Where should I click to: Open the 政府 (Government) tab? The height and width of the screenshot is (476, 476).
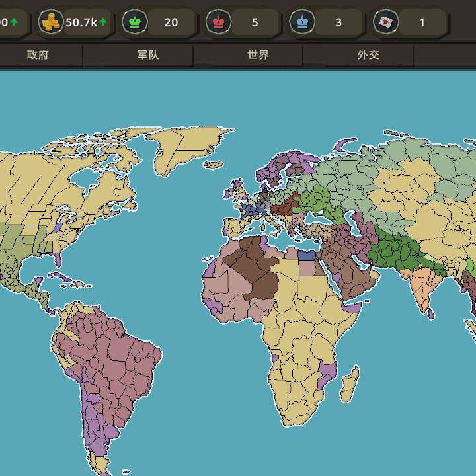38,55
